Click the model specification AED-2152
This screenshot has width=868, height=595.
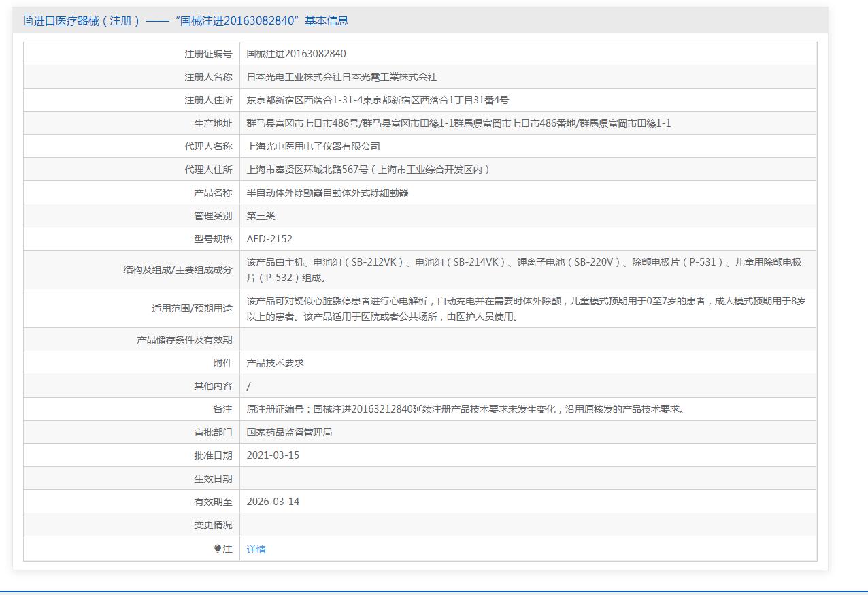pos(269,239)
